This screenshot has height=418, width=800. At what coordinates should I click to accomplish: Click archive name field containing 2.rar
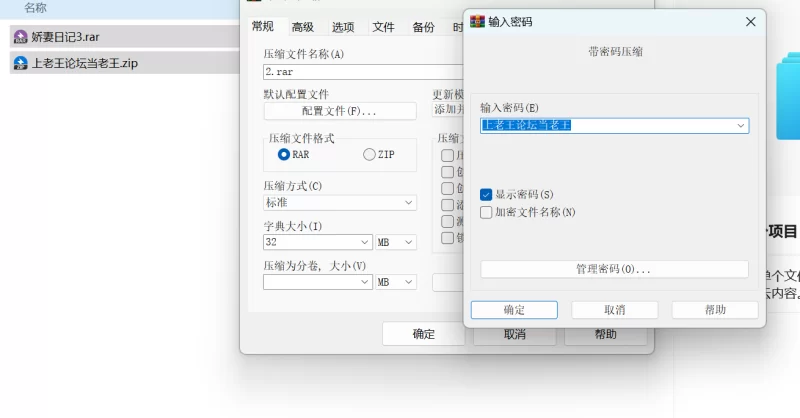(363, 71)
